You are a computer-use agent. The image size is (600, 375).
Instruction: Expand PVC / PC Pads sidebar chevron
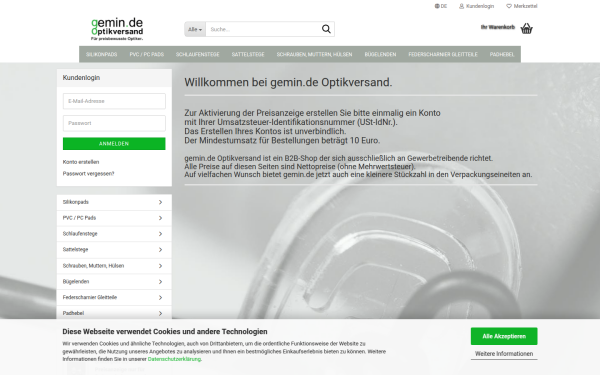(x=160, y=218)
